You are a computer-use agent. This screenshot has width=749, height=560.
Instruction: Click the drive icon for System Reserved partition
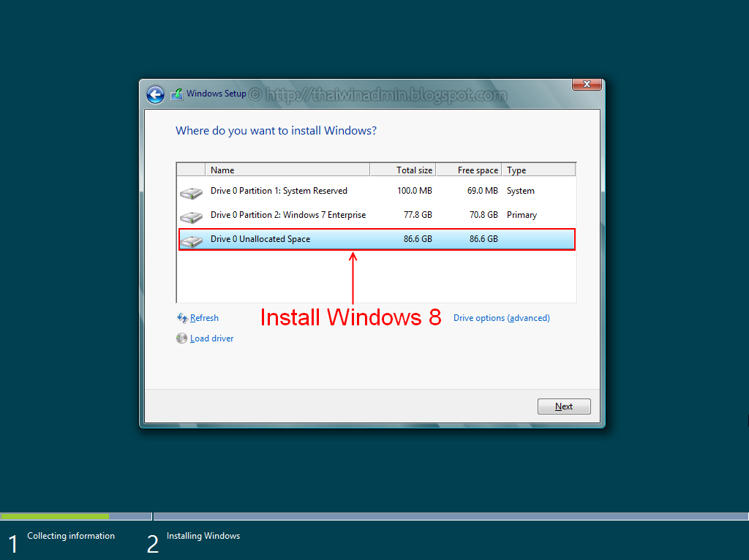tap(192, 193)
